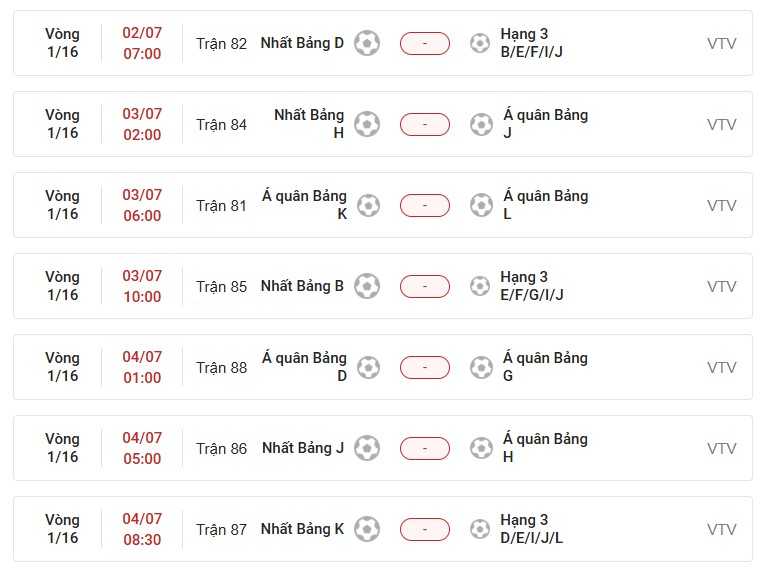The width and height of the screenshot is (763, 570).
Task: Click Á quân Bảng G team ball icon
Action: (481, 367)
